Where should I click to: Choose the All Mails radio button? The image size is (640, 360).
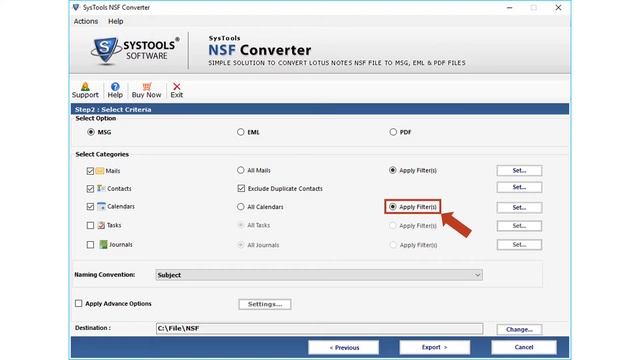click(240, 170)
